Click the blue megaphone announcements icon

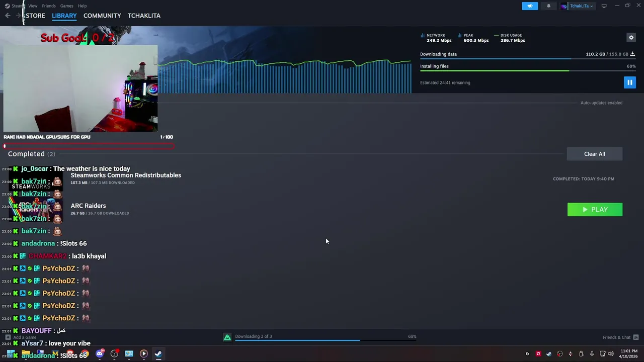tap(530, 6)
